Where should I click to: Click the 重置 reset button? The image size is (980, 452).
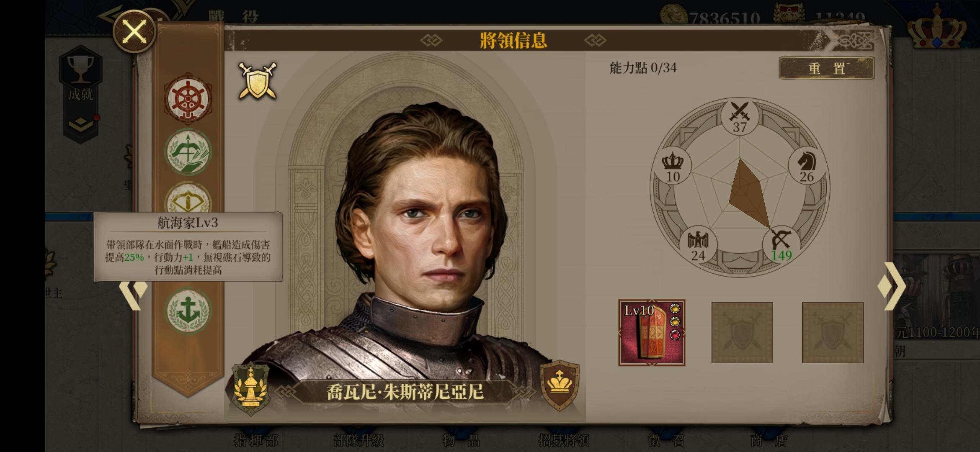pyautogui.click(x=826, y=68)
